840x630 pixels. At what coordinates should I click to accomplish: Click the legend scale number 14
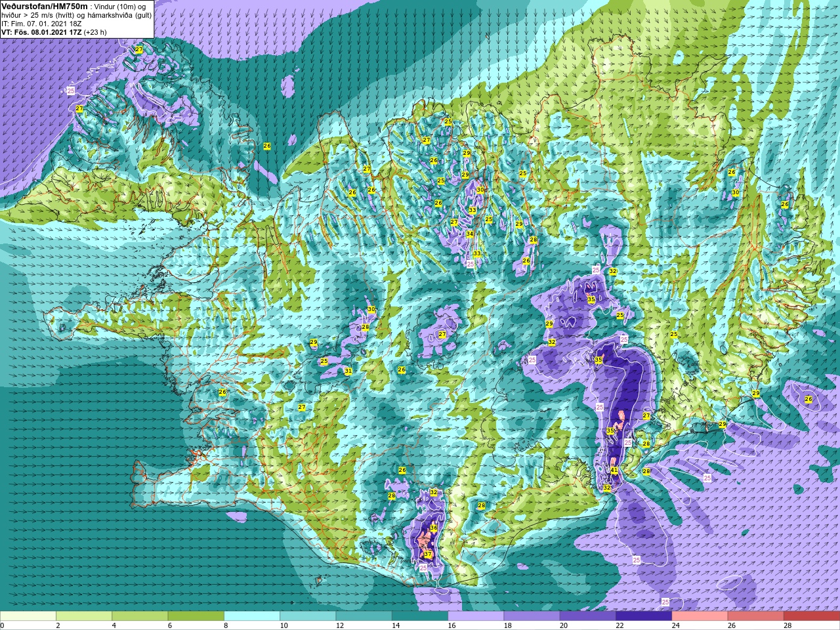tap(396, 625)
